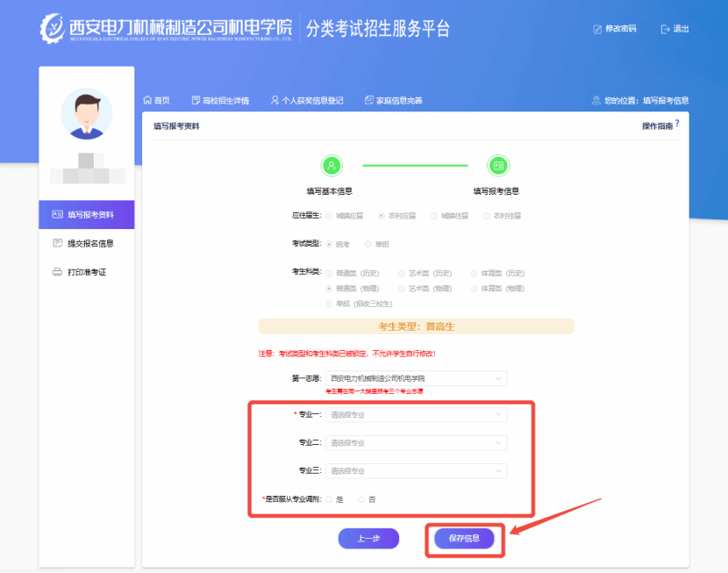Viewport: 728px width, 573px height.
Task: Click the 打印准考证 printer icon
Action: tap(58, 272)
